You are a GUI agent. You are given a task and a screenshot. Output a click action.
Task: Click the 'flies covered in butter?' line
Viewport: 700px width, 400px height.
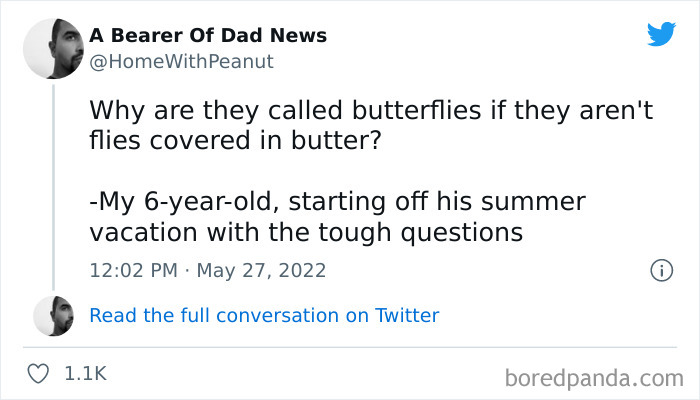pos(236,141)
